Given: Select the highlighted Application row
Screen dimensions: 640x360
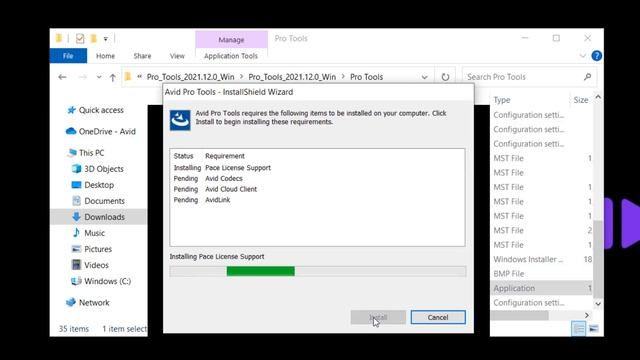Looking at the screenshot, I should point(542,288).
